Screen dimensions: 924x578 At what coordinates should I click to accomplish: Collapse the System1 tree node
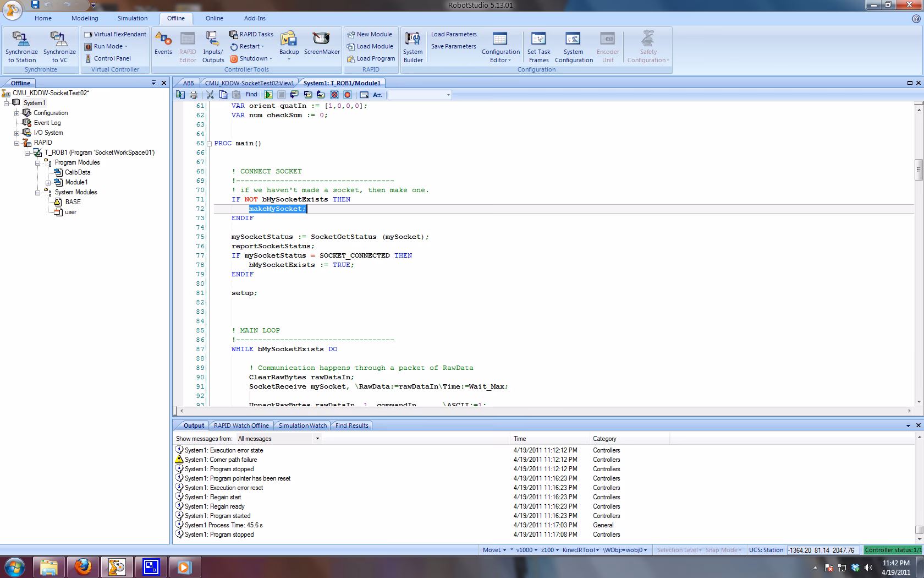coord(7,103)
